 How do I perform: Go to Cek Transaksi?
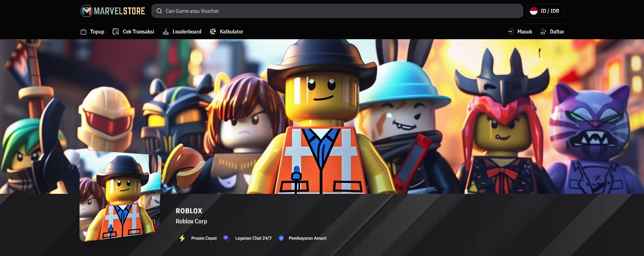133,31
